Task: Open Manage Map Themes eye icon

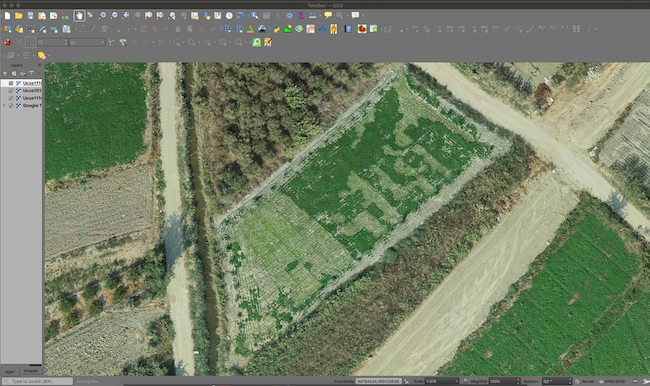Action: (22, 74)
